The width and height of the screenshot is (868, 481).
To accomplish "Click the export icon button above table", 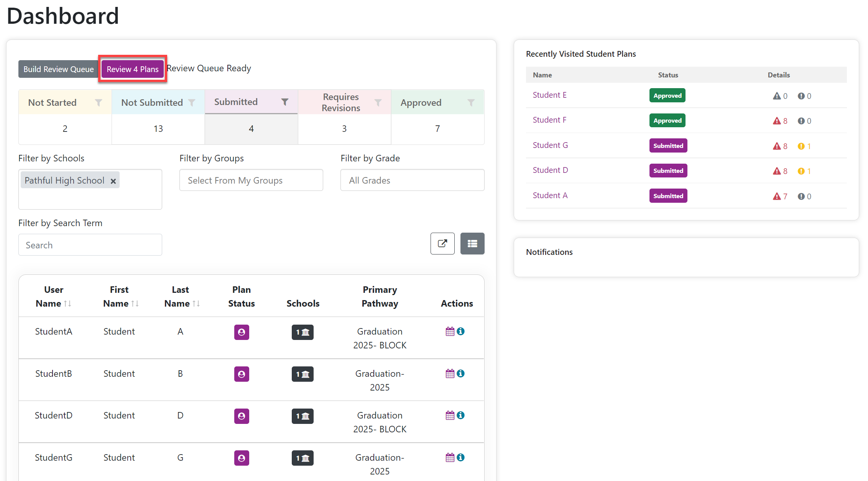I will (x=442, y=243).
